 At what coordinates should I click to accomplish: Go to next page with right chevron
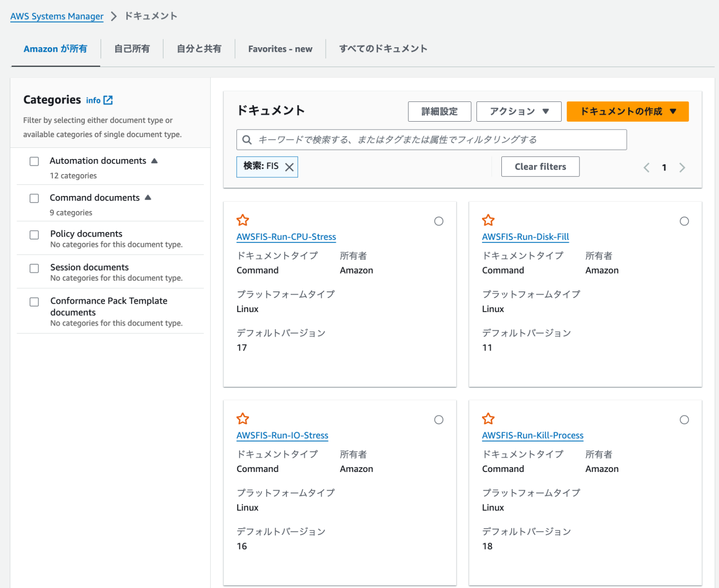point(682,167)
